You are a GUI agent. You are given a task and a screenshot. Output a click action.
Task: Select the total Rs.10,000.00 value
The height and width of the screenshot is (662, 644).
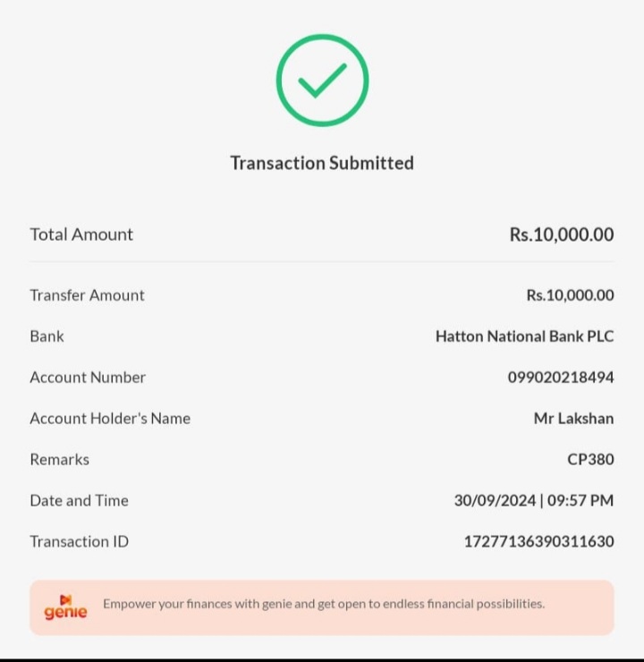pos(562,234)
